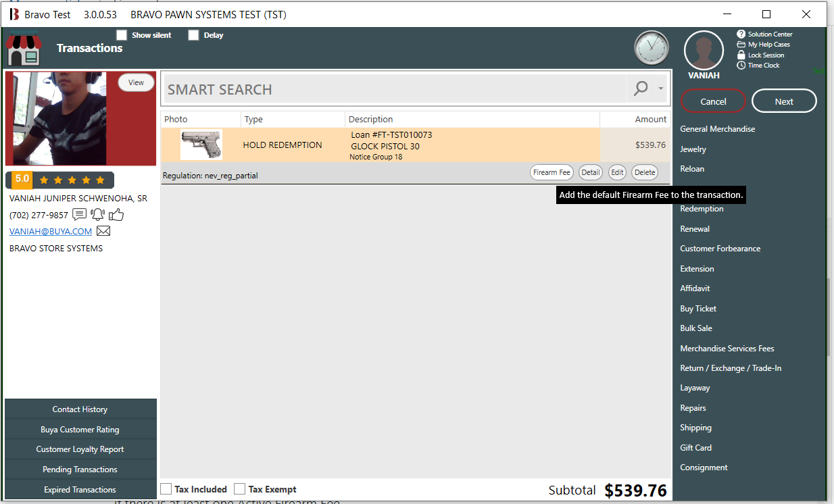Open Consignment option

coord(704,468)
